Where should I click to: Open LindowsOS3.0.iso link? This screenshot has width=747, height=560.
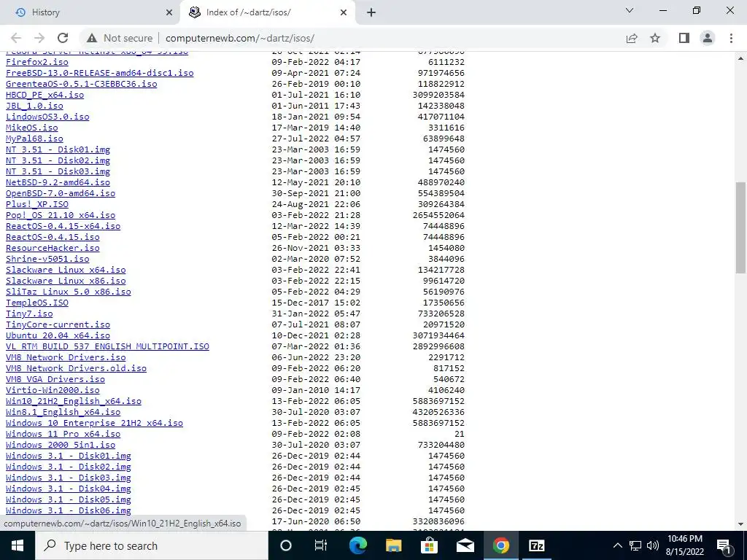coord(47,117)
